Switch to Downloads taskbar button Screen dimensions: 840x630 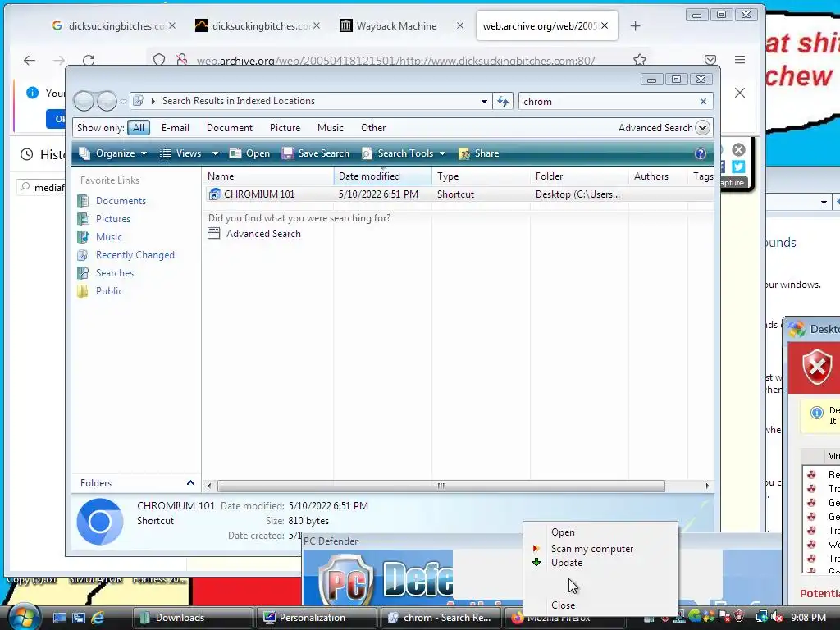click(193, 617)
